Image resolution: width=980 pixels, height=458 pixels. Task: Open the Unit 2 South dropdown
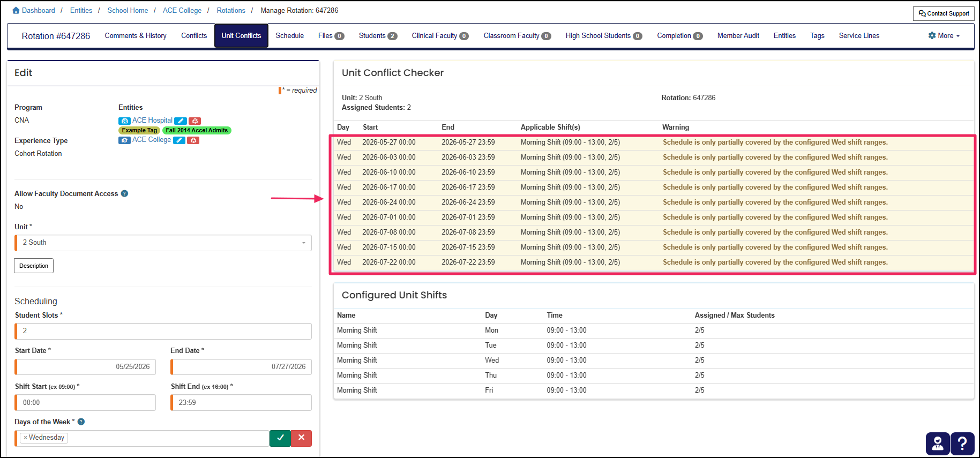click(x=163, y=243)
